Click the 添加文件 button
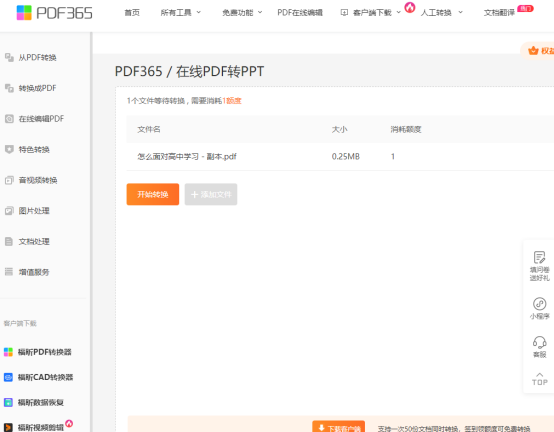Image resolution: width=554 pixels, height=432 pixels. [x=211, y=194]
